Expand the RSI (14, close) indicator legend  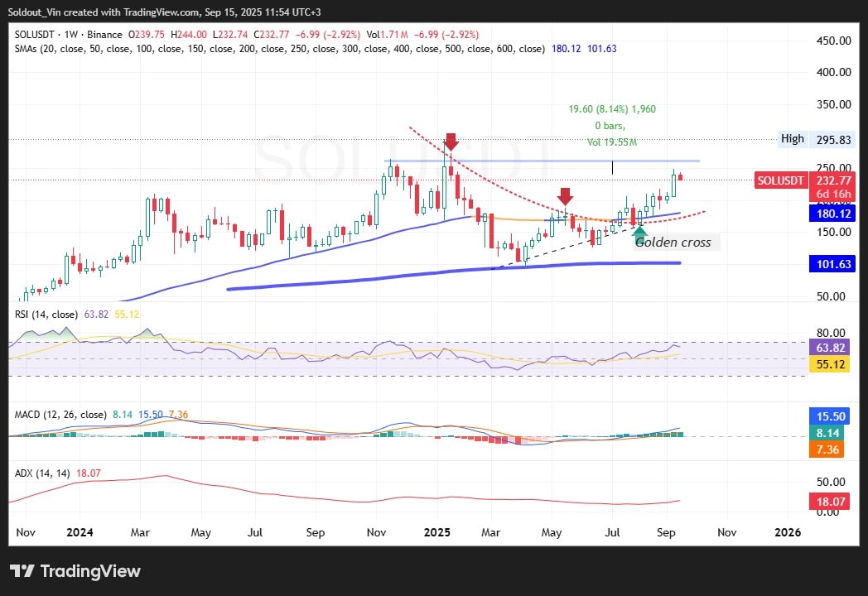47,315
